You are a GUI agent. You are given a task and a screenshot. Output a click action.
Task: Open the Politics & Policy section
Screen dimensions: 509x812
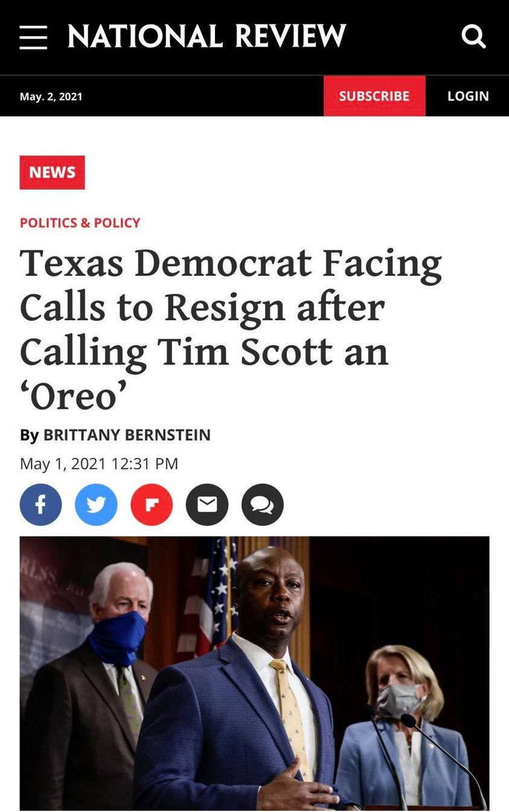coord(80,223)
